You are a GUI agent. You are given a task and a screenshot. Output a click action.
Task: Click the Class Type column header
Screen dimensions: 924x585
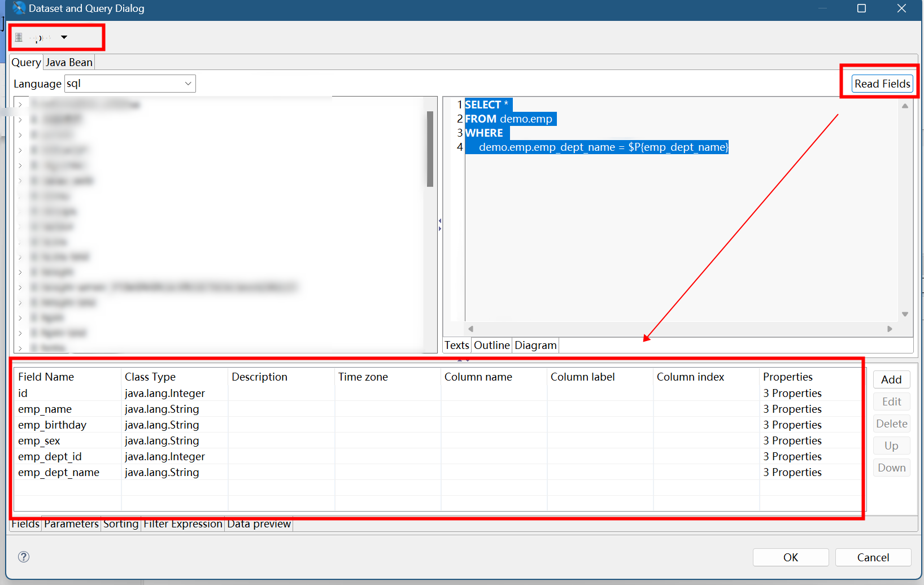(x=150, y=377)
